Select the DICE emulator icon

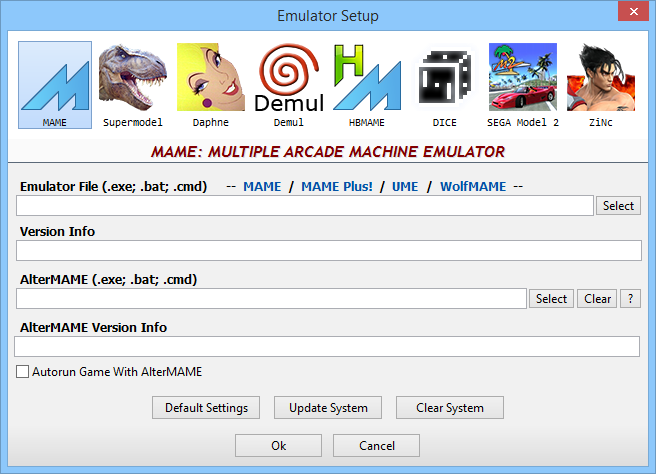point(445,85)
